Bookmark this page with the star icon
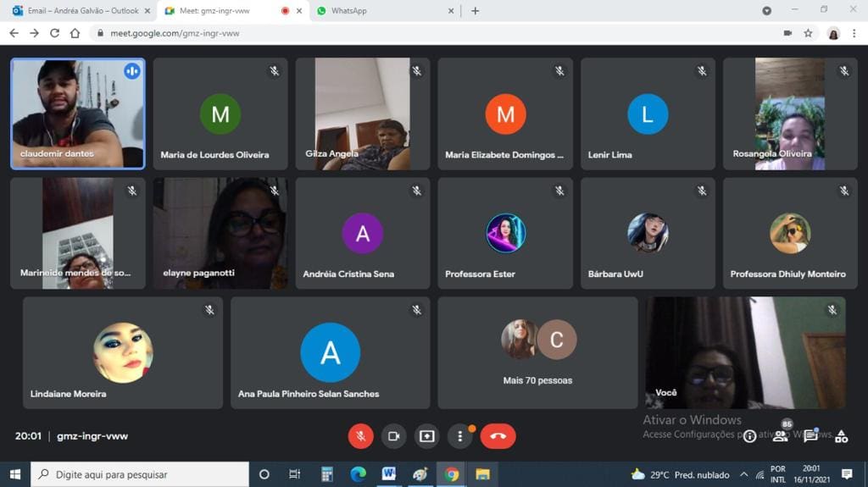Viewport: 868px width, 487px height. pos(808,33)
